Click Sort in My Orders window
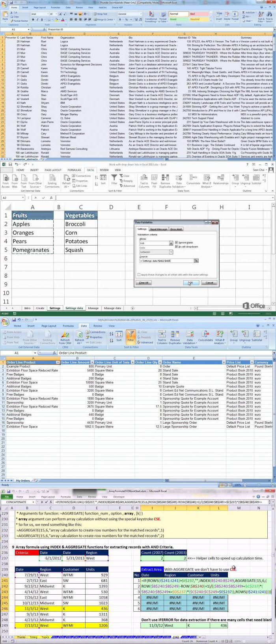The height and width of the screenshot is (644, 276). 119,336
